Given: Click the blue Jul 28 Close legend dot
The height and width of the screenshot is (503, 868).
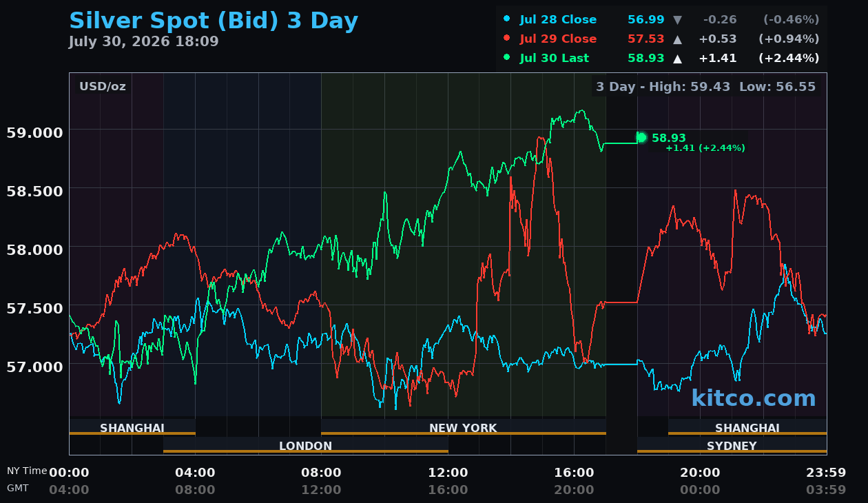Looking at the screenshot, I should (x=507, y=19).
